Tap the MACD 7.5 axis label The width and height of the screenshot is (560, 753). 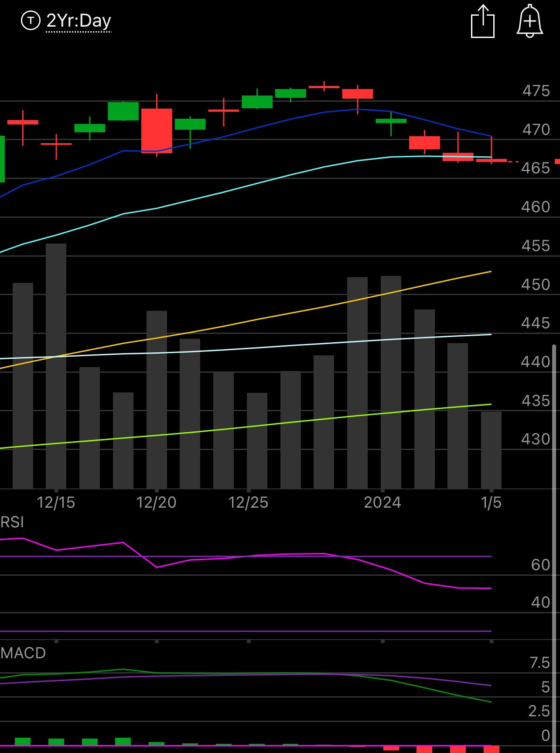click(x=540, y=663)
